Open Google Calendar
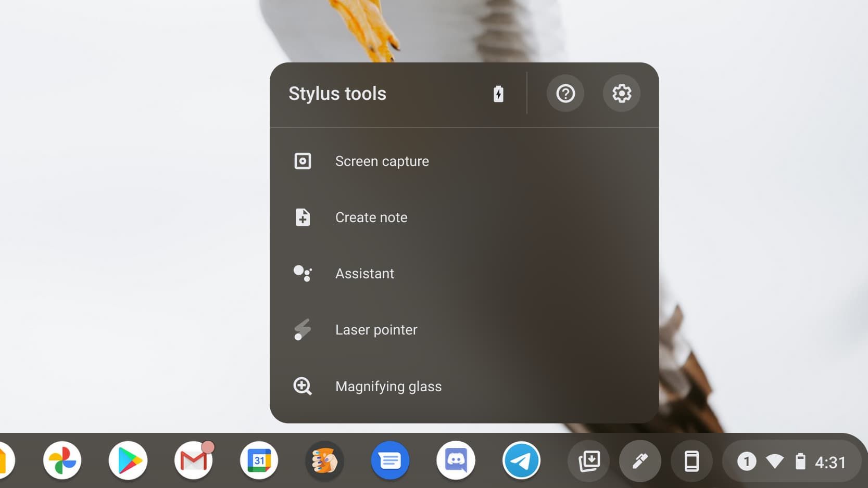 259,460
